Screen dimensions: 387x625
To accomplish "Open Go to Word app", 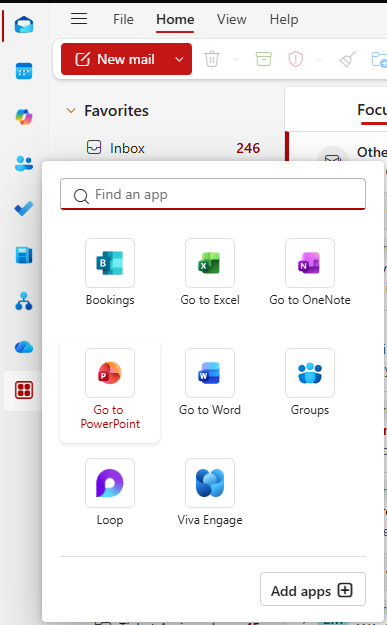I will pos(210,382).
